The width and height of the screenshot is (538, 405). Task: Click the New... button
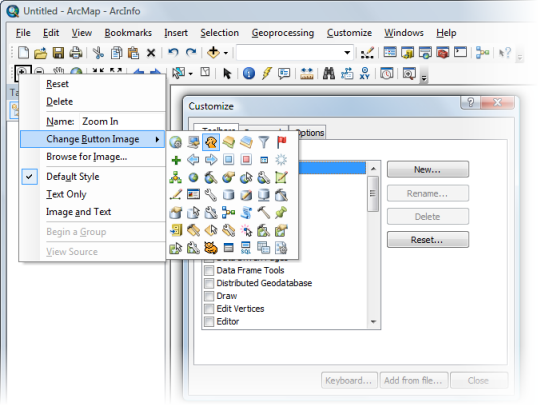[x=428, y=170]
